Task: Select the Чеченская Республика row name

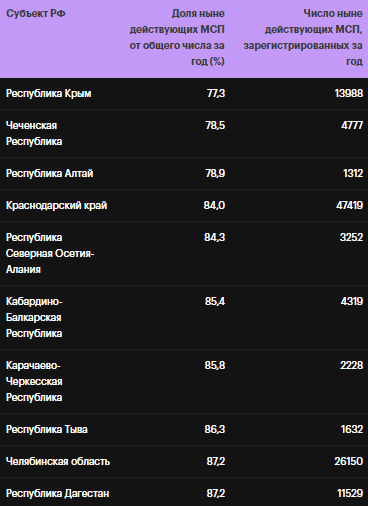Action: [x=34, y=133]
